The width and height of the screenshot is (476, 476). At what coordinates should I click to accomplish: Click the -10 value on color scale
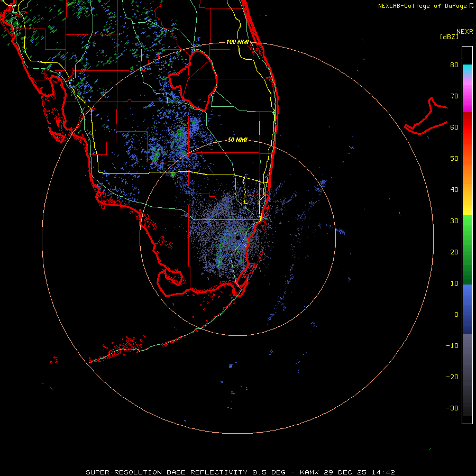[x=452, y=346]
